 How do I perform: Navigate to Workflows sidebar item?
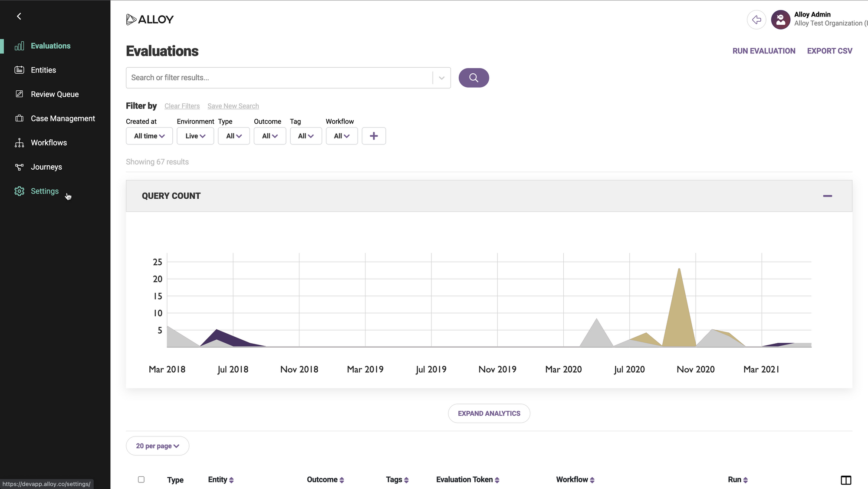tap(49, 143)
